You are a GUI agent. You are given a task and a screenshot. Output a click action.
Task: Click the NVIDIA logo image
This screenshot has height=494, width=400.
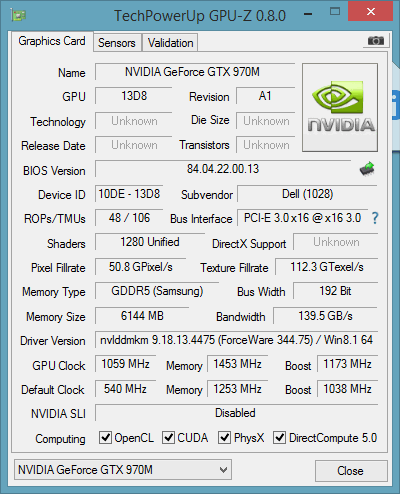point(340,107)
